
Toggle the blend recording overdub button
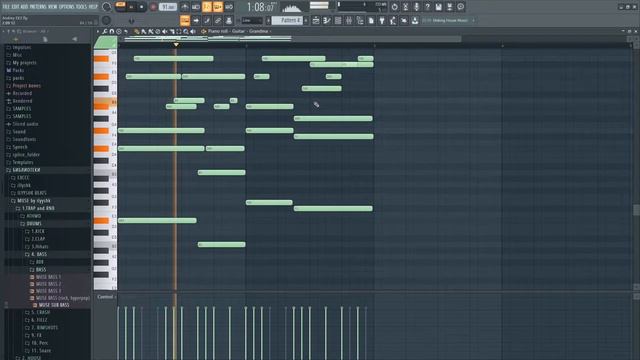click(218, 7)
